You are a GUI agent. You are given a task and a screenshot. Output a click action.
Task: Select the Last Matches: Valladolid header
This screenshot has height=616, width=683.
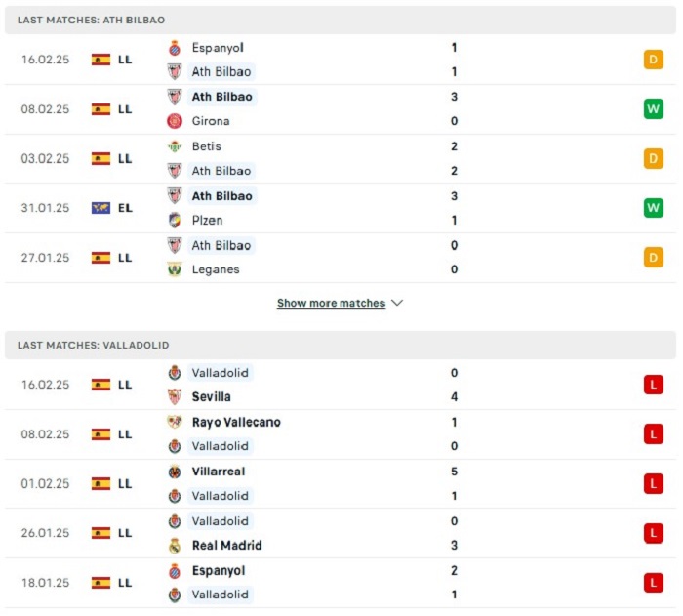point(341,345)
